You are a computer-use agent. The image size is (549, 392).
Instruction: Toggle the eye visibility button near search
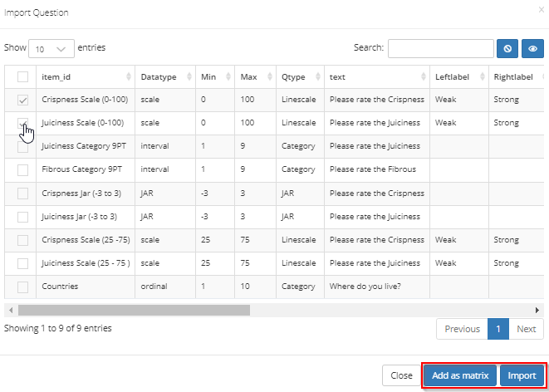532,49
